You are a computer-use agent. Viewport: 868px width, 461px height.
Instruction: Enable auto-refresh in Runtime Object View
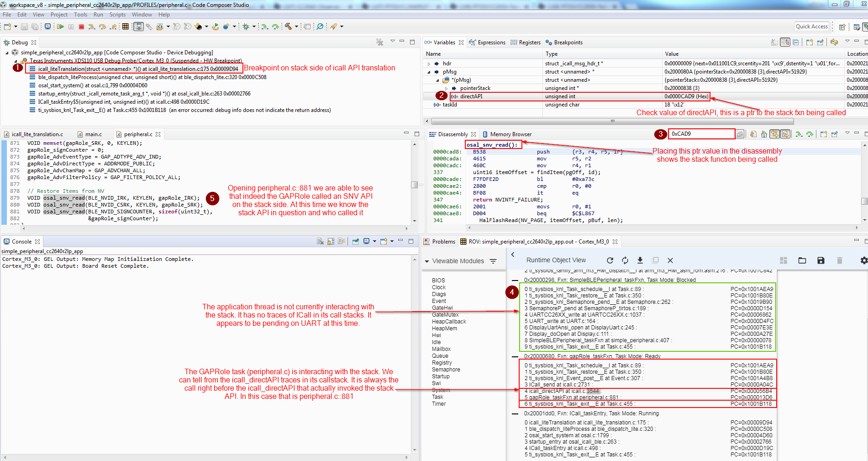coord(625,260)
